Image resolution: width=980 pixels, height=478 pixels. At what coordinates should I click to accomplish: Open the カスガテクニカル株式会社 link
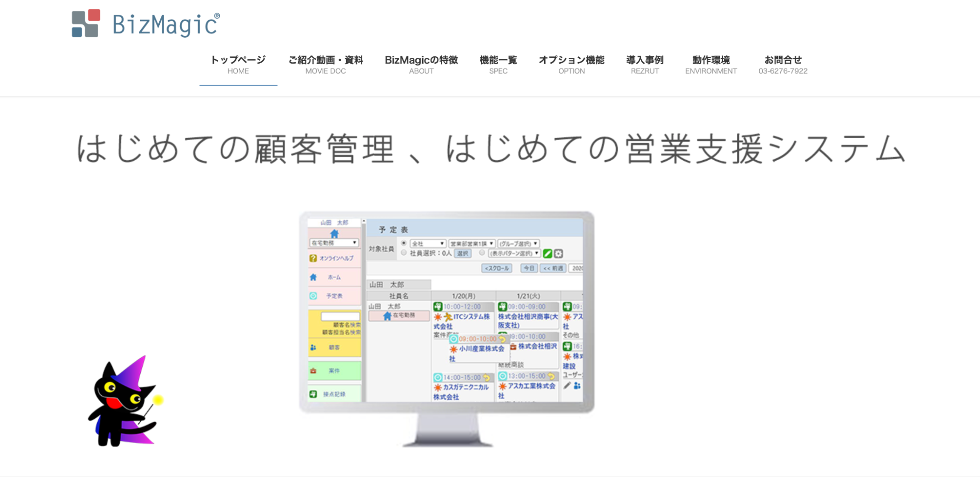point(461,392)
